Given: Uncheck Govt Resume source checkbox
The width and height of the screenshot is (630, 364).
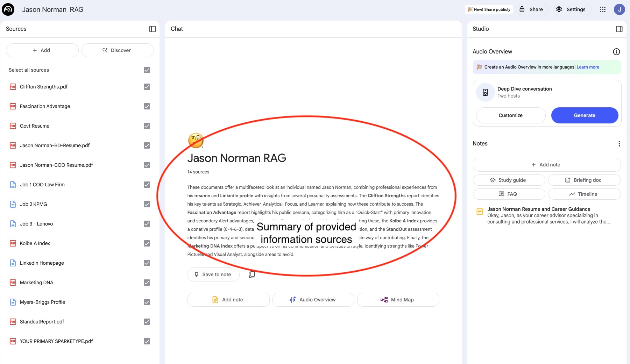Looking at the screenshot, I should pyautogui.click(x=147, y=126).
